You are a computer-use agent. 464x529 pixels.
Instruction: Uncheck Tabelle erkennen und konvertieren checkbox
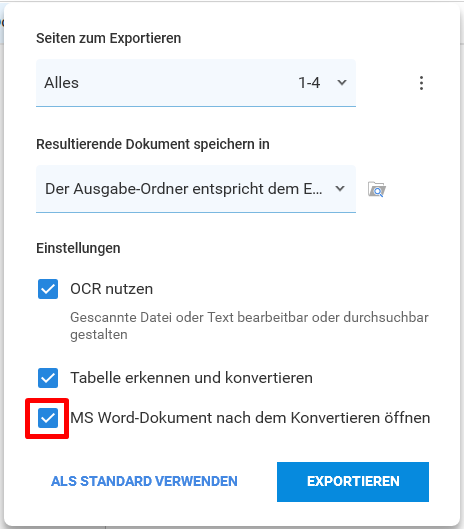48,378
